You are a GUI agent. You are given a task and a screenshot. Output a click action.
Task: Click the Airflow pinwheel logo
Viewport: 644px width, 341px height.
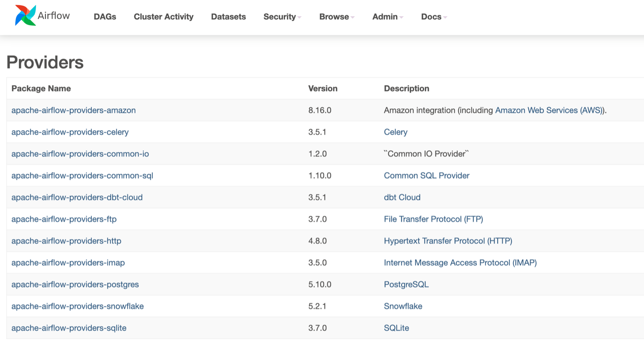25,15
